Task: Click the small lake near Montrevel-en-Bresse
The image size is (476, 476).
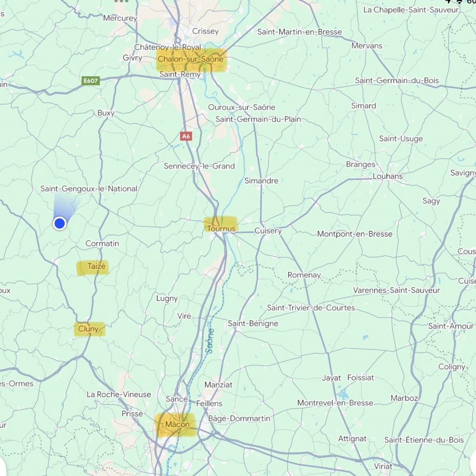Action: click(344, 394)
